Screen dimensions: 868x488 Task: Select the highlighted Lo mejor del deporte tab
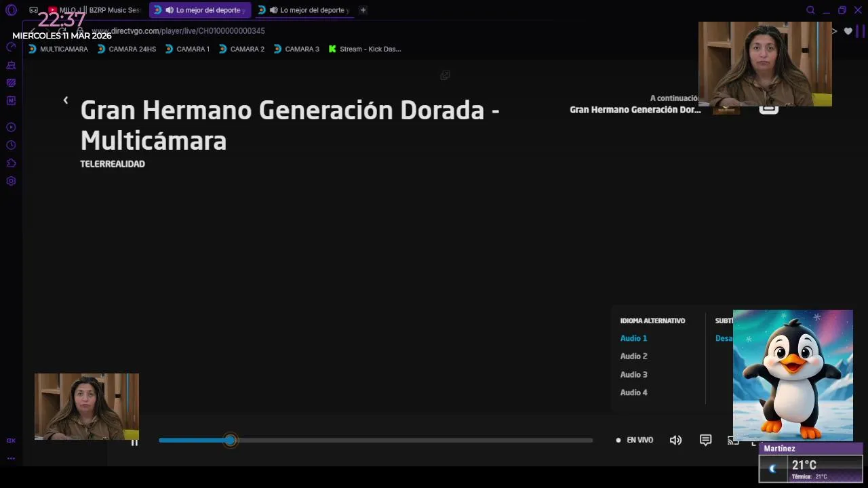[x=200, y=10]
